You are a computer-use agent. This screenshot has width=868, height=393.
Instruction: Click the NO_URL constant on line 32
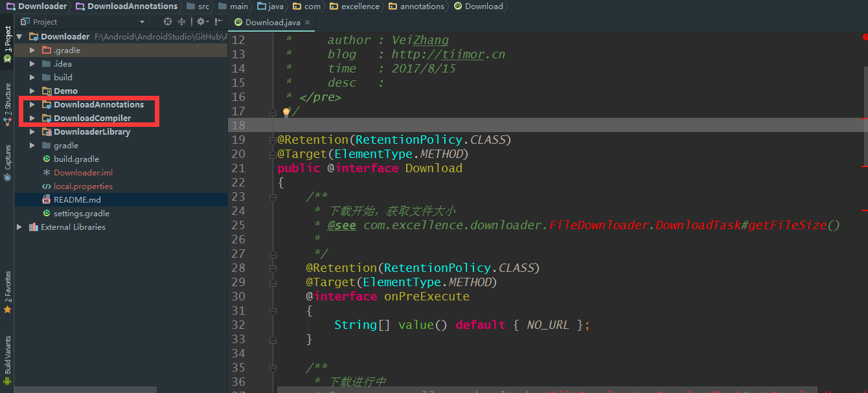[548, 324]
